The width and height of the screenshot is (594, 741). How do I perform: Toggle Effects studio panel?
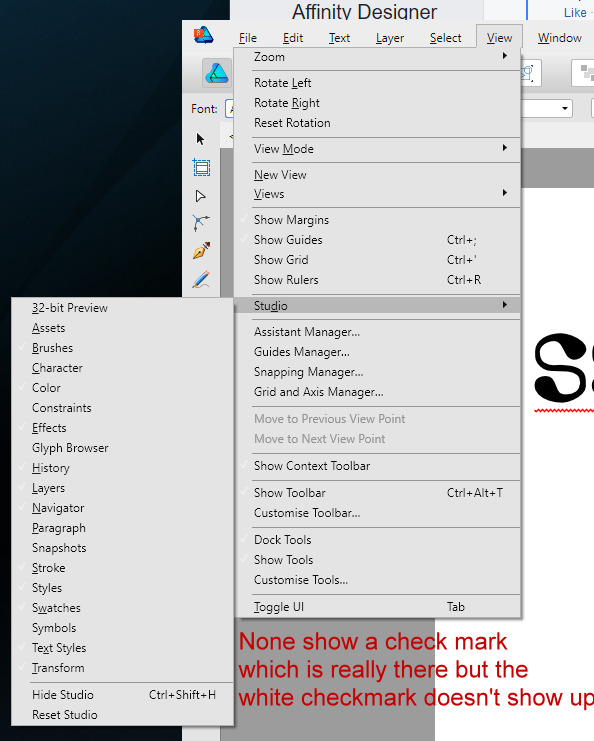pos(122,428)
